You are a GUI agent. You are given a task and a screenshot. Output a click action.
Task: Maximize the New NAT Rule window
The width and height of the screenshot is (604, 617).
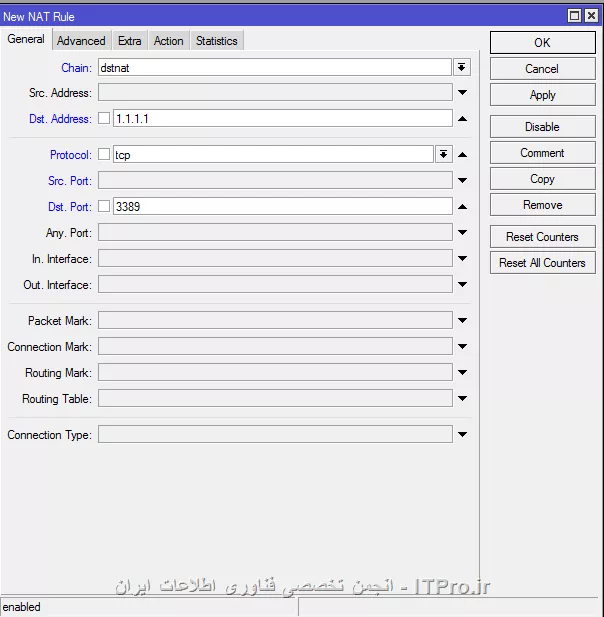(574, 16)
